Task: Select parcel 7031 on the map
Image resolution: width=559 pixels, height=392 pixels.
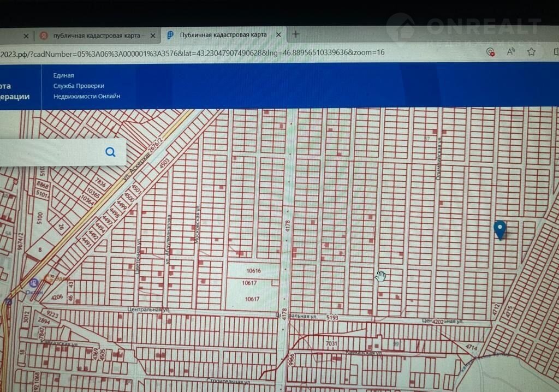Action: 332,344
